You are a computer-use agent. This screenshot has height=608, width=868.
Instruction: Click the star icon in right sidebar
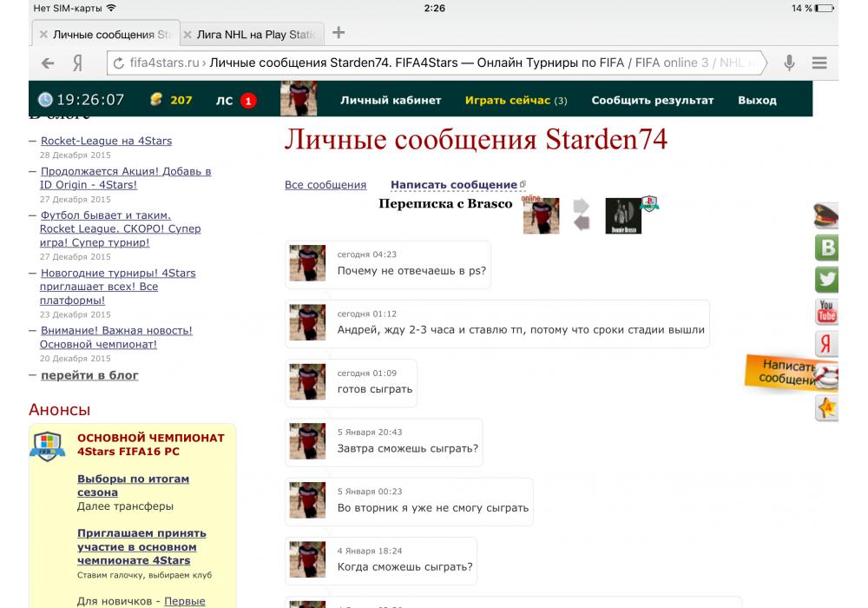tap(827, 407)
